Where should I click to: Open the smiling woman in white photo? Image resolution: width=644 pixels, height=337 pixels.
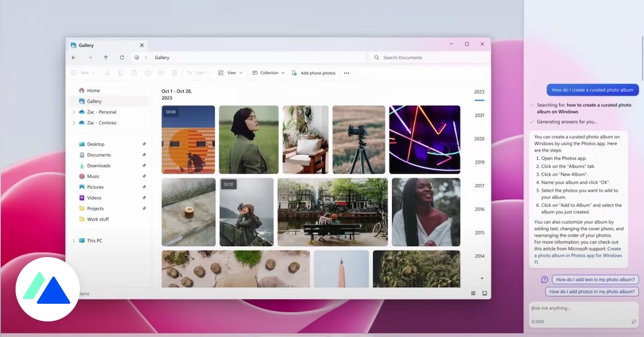click(426, 212)
